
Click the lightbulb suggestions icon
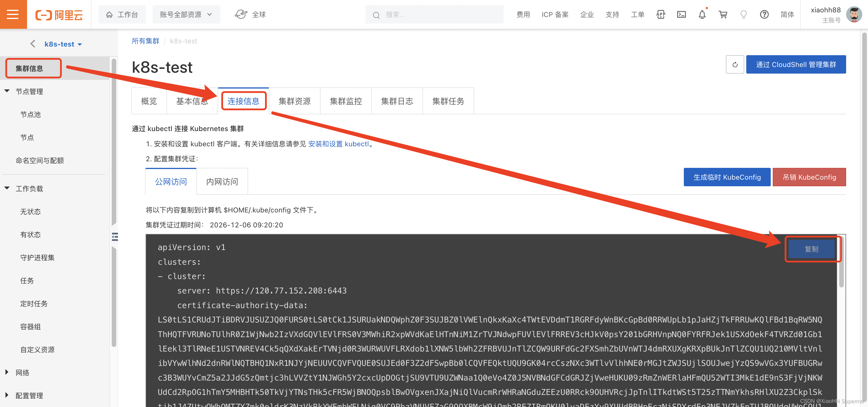coord(743,14)
